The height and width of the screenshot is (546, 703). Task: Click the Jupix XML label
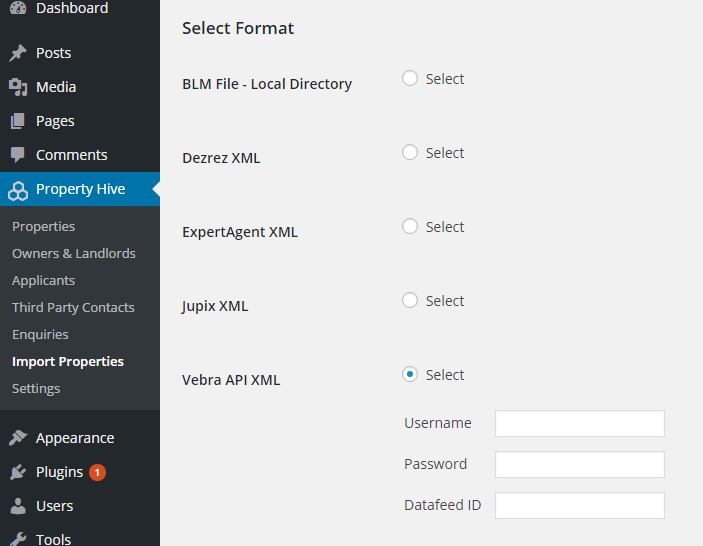pyautogui.click(x=215, y=306)
